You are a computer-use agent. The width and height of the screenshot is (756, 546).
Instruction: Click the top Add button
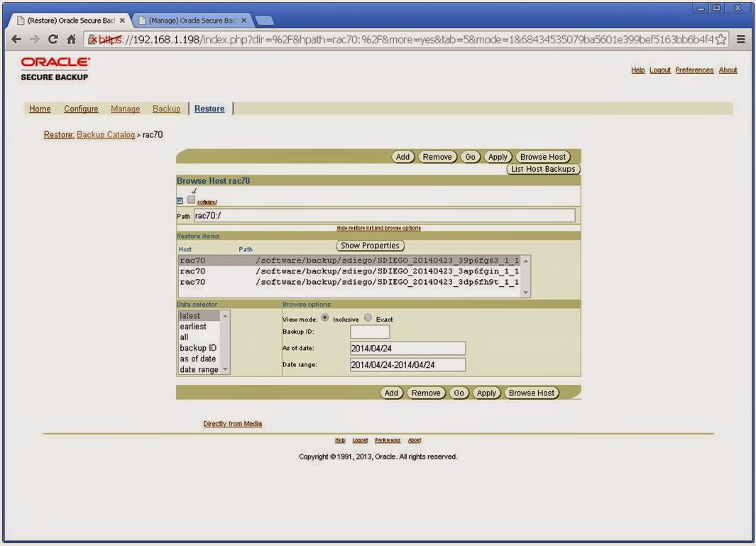(402, 157)
